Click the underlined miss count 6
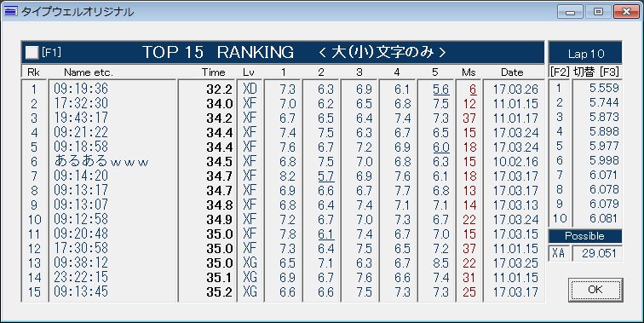The width and height of the screenshot is (644, 323). (x=473, y=89)
